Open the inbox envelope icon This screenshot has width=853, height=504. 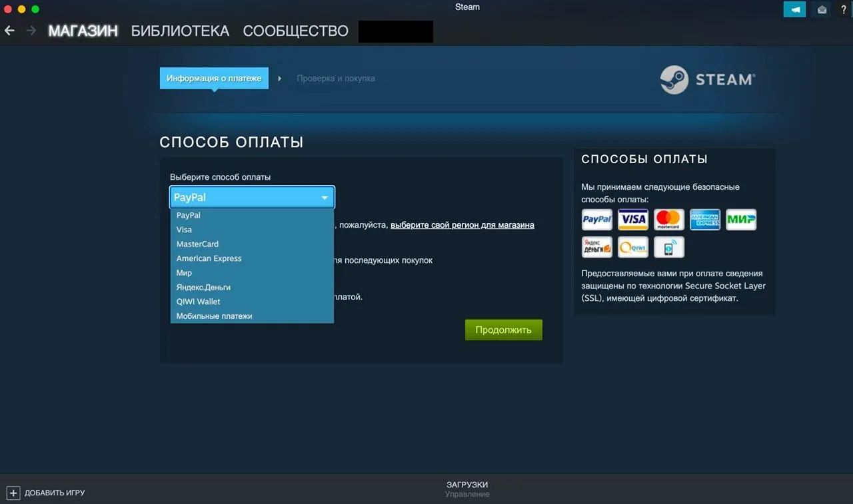pyautogui.click(x=822, y=9)
